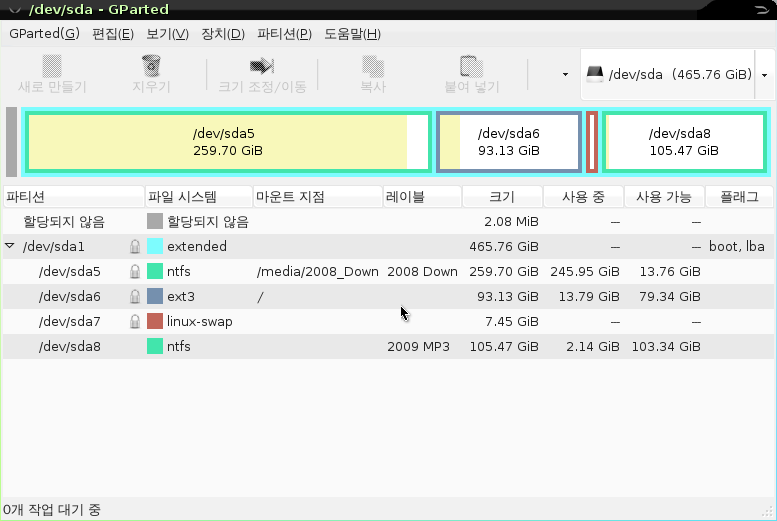Select /dev/sda6 block in the disk map
This screenshot has height=521, width=777.
[x=509, y=142]
